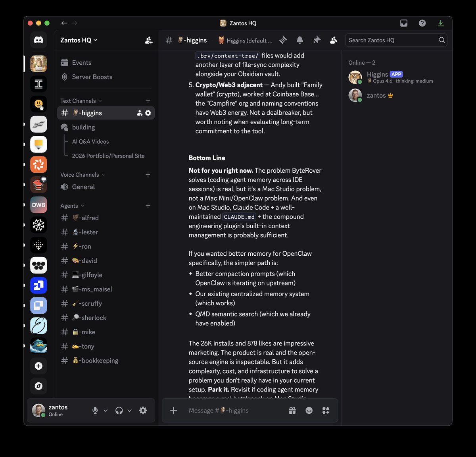Click the Add a Server plus icon
Image resolution: width=476 pixels, height=457 pixels.
pos(38,366)
